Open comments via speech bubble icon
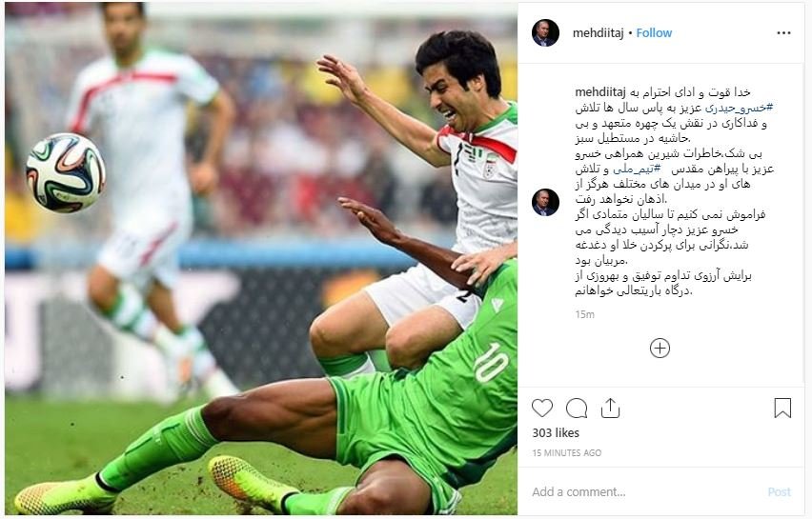812x519 pixels. (x=577, y=409)
